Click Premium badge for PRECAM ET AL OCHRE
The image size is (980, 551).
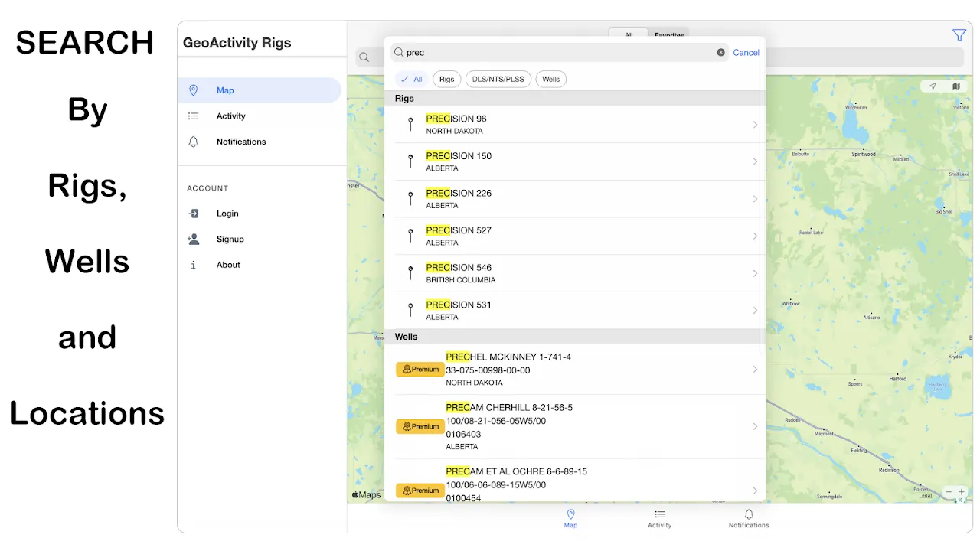pos(420,491)
